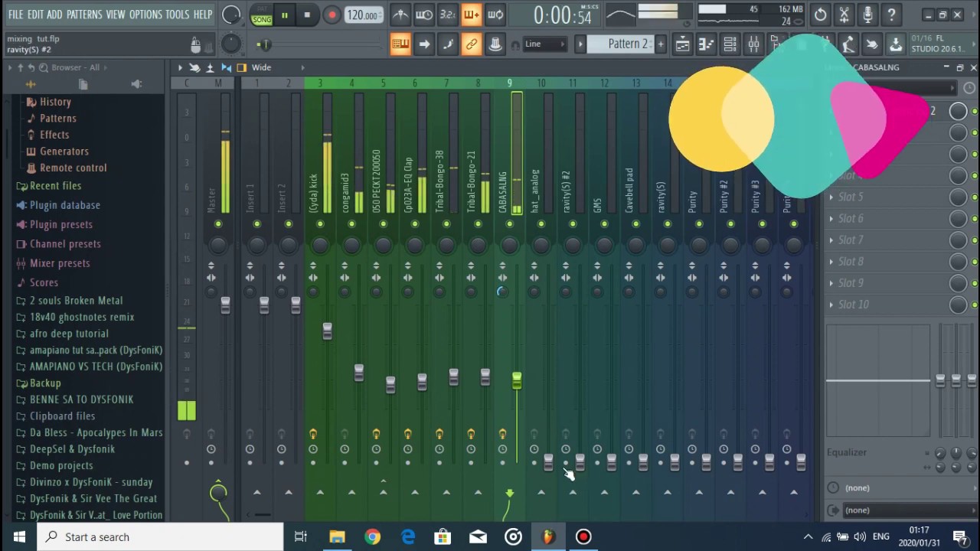Open the Line snap dropdown
980x551 pixels.
[544, 44]
